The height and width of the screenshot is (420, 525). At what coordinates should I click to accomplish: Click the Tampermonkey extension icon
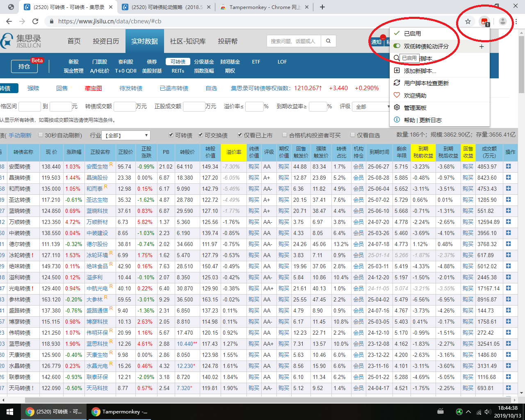pos(484,21)
